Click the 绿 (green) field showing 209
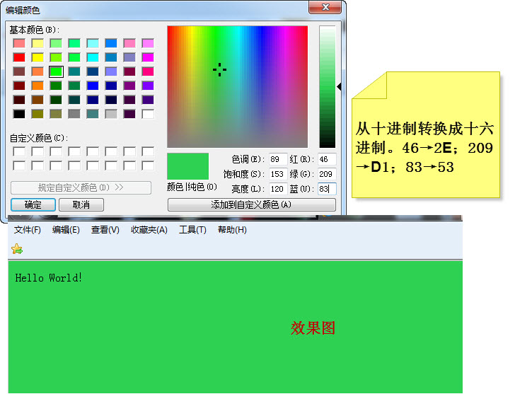 click(x=327, y=174)
